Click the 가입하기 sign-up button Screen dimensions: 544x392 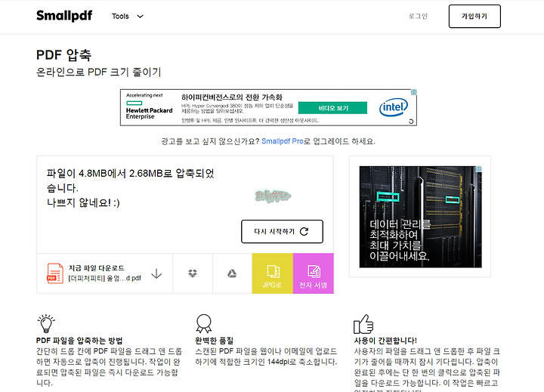[x=474, y=17]
